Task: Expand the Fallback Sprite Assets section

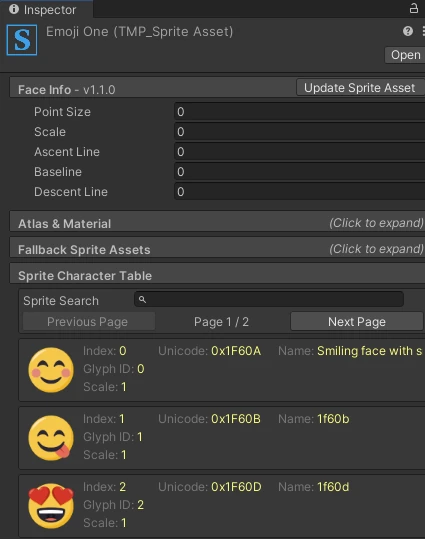Action: [x=217, y=249]
